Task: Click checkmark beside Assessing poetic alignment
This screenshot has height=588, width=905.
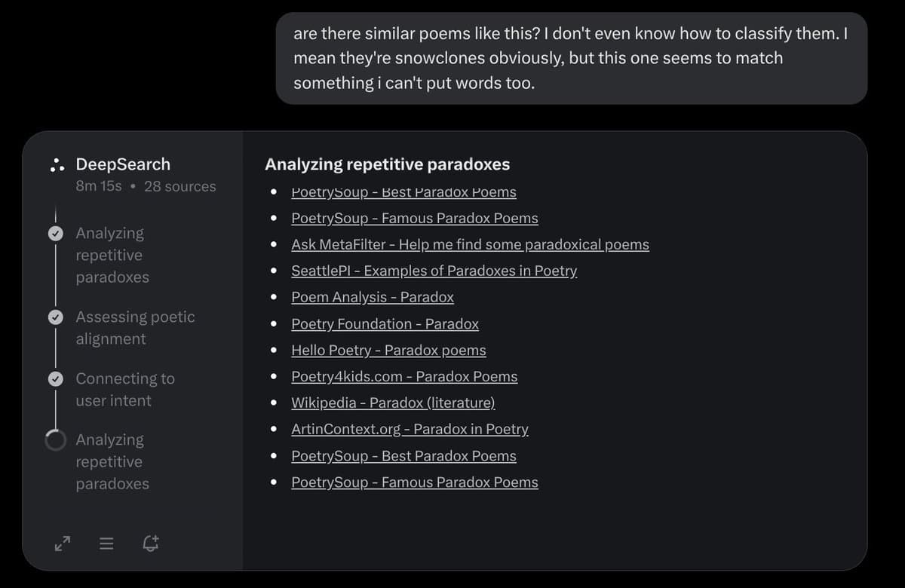Action: (56, 317)
